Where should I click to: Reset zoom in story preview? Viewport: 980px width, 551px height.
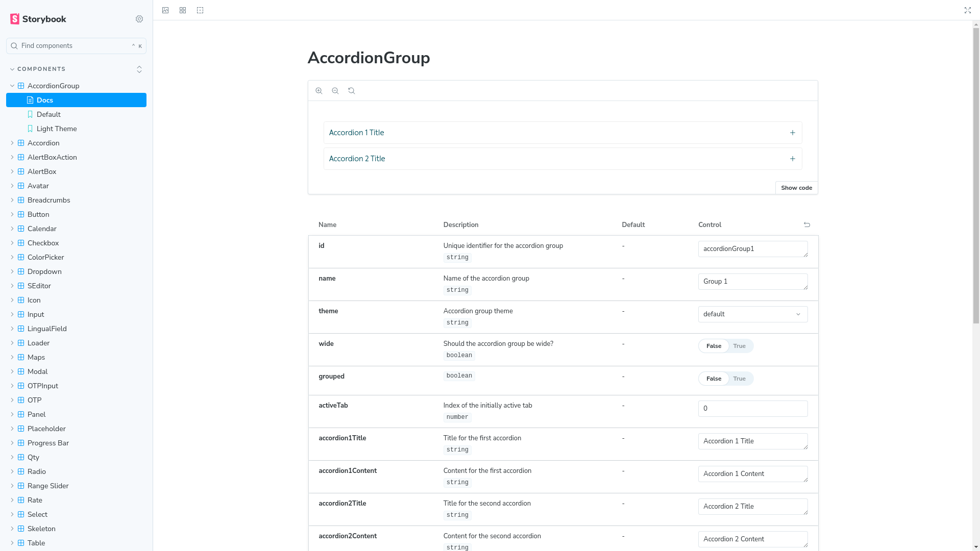click(x=352, y=91)
